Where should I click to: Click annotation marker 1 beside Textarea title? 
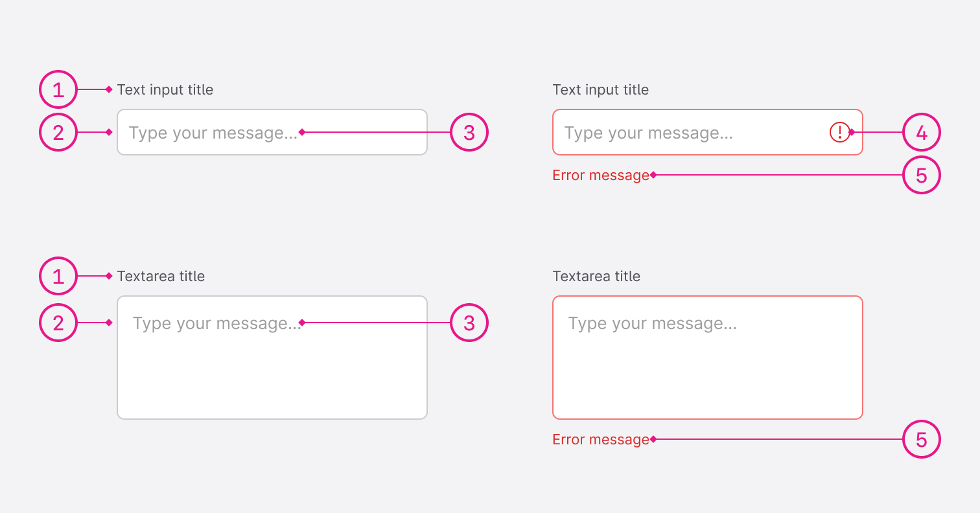point(58,276)
